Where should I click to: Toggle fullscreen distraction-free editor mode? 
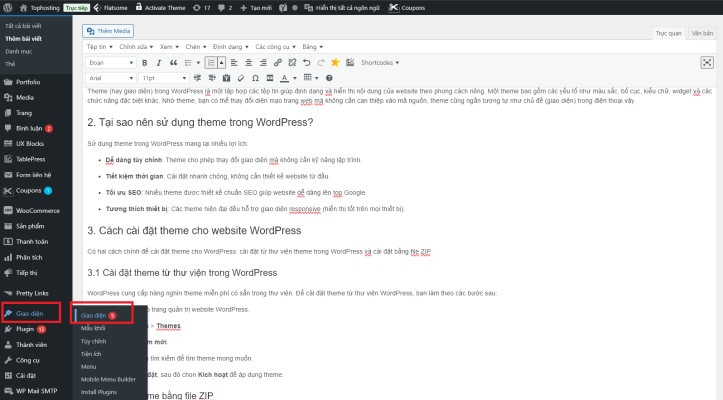click(x=707, y=62)
